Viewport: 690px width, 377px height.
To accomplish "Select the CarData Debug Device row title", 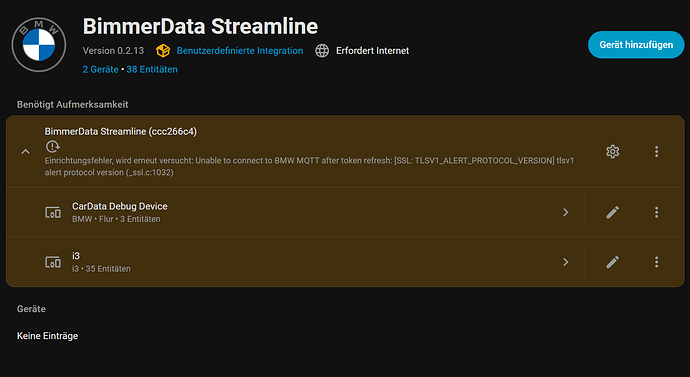I will pos(120,206).
